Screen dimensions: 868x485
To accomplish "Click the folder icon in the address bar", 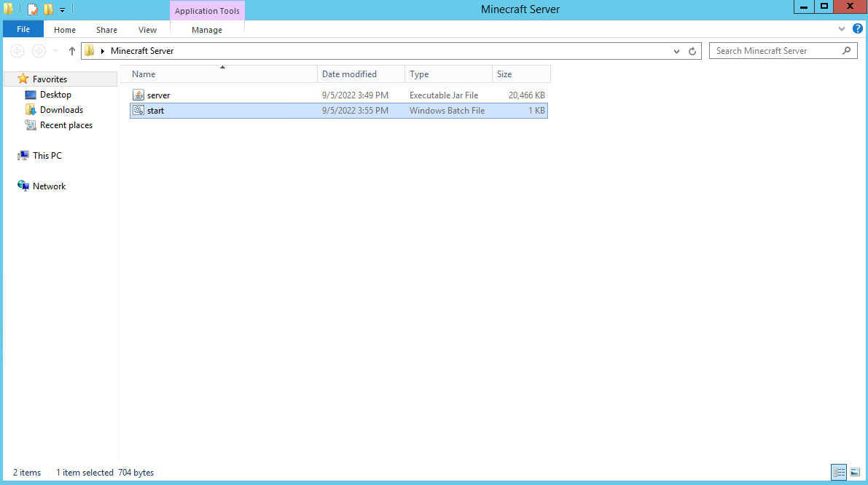I will 90,51.
